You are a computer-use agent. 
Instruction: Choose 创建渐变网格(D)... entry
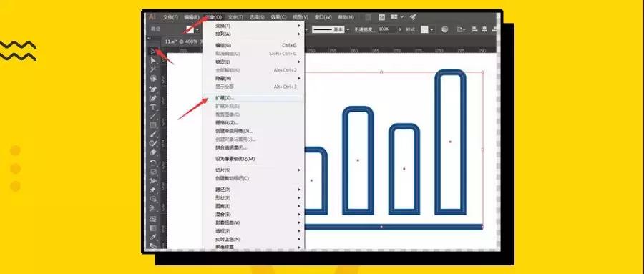[253, 131]
